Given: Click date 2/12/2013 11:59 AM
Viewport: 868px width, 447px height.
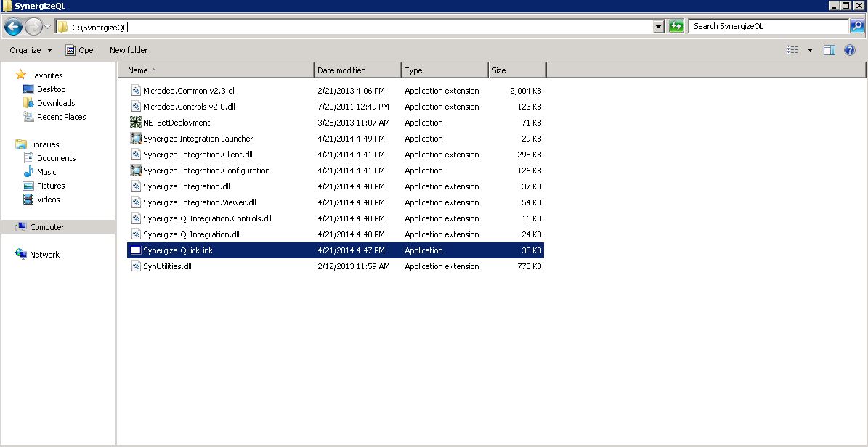Looking at the screenshot, I should (x=353, y=266).
